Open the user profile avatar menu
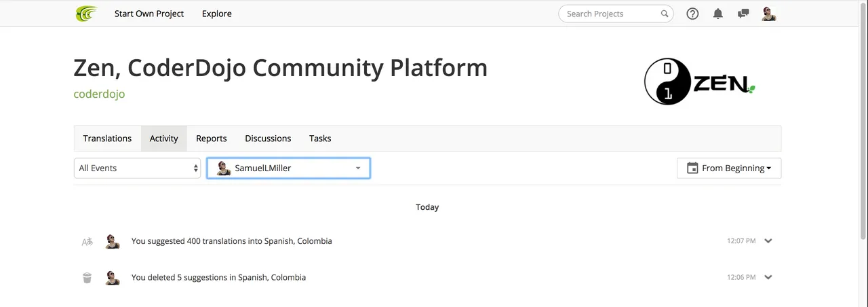Image resolution: width=868 pixels, height=307 pixels. 768,14
